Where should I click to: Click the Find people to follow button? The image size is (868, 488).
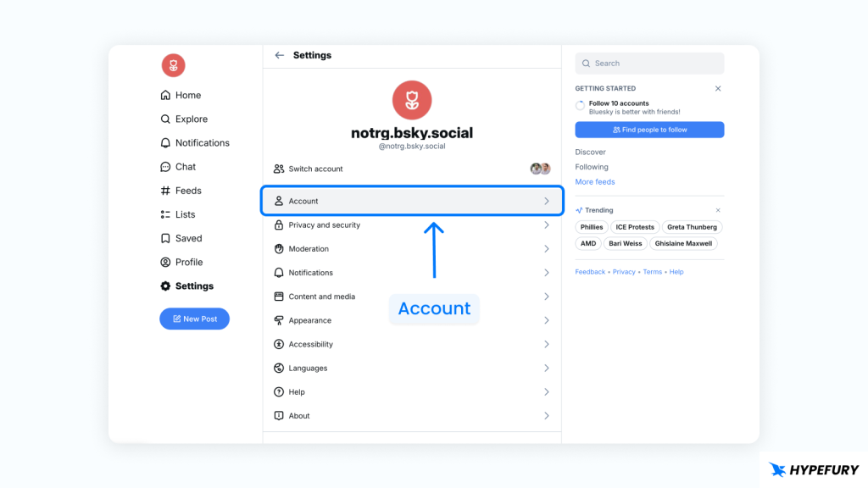pos(649,130)
